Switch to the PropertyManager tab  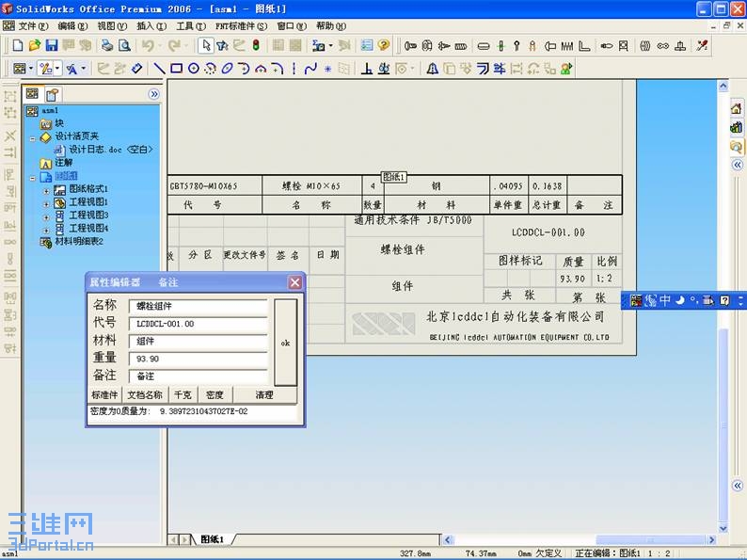[53, 94]
